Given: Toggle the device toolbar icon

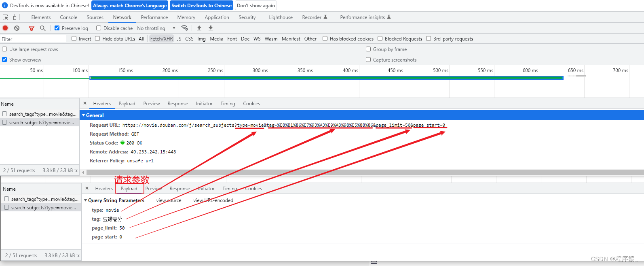Looking at the screenshot, I should click(16, 17).
